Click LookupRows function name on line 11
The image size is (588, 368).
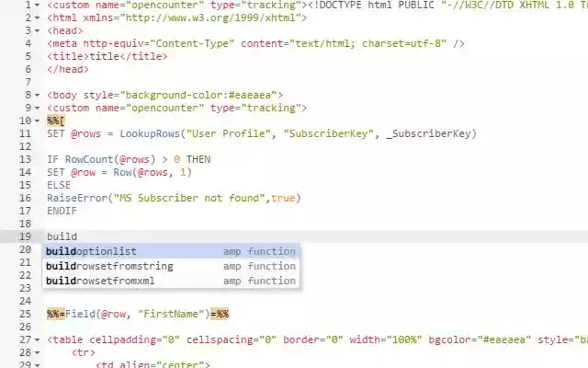[x=150, y=133]
